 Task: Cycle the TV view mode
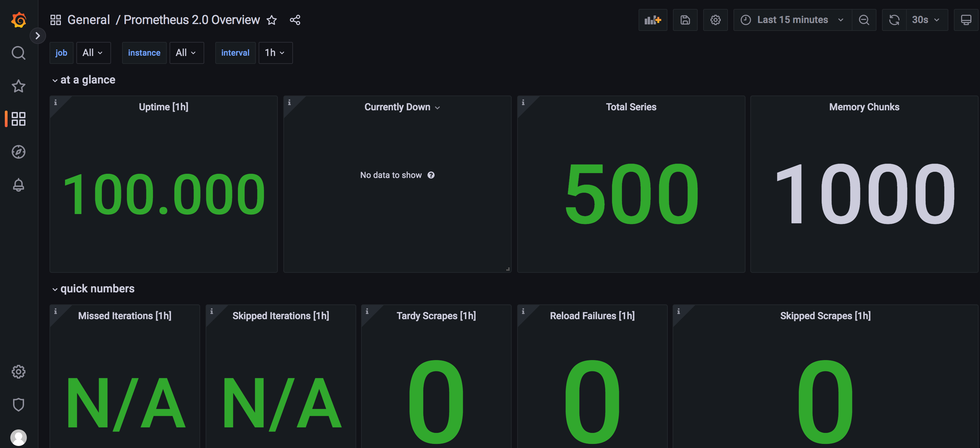[x=966, y=20]
